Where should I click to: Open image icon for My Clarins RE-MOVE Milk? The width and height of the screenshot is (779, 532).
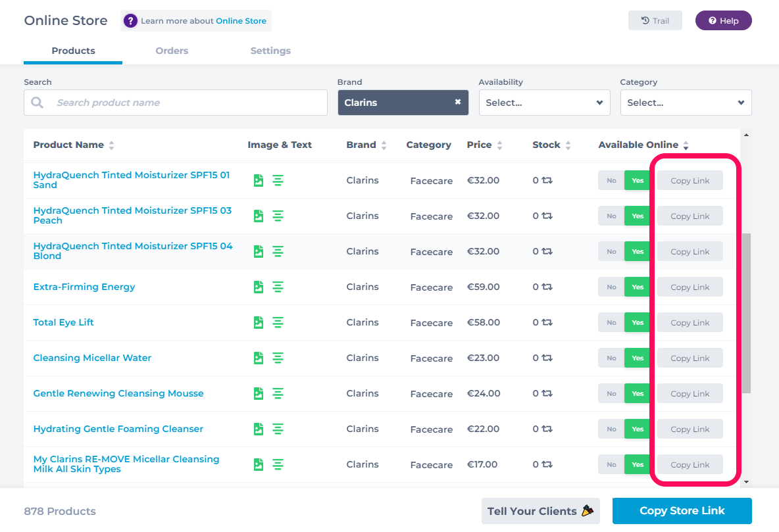click(259, 464)
